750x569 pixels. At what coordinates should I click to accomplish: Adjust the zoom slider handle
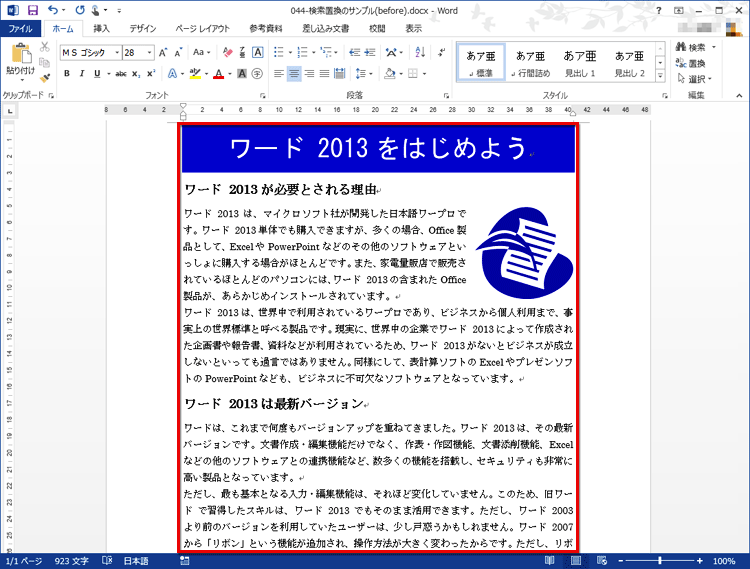click(660, 560)
